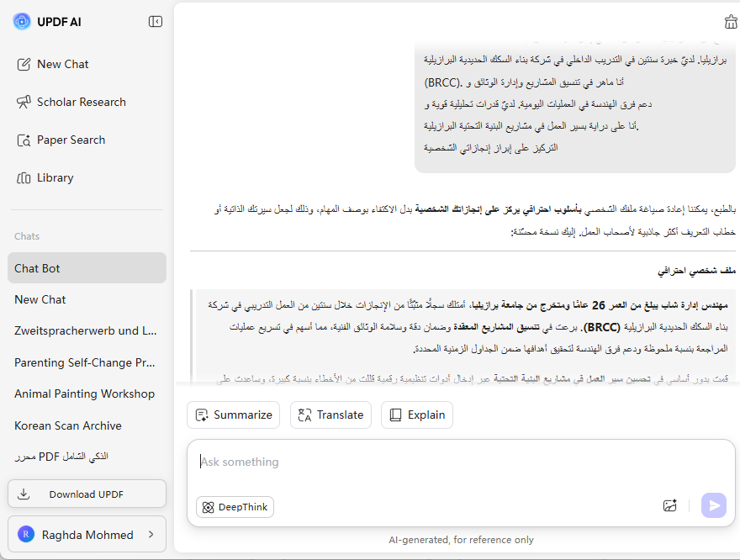This screenshot has height=560, width=740.
Task: Open the New Chat conversation in Chats list
Action: tap(87, 299)
